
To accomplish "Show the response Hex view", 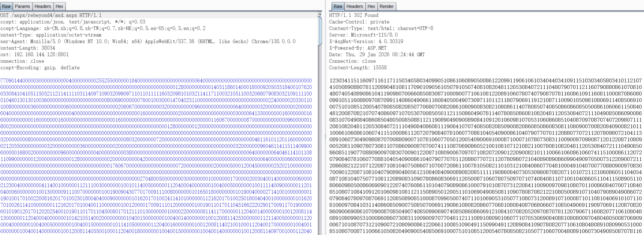I will 371,6.
